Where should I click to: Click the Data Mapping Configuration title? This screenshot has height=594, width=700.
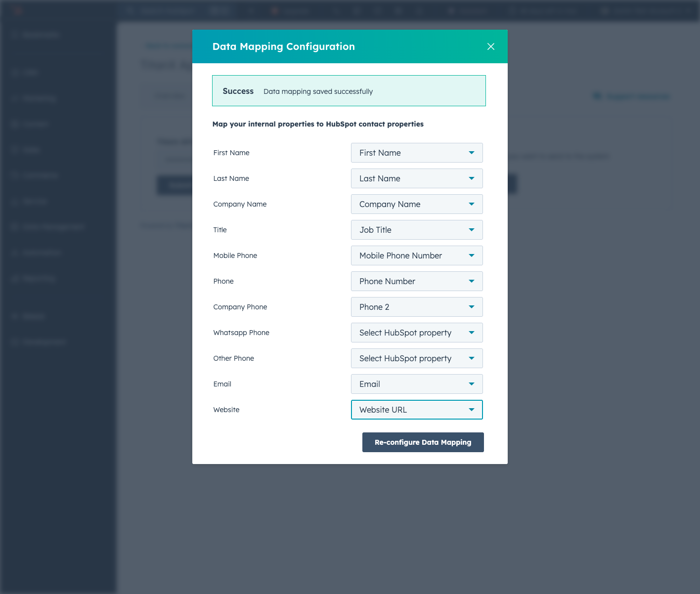coord(284,46)
